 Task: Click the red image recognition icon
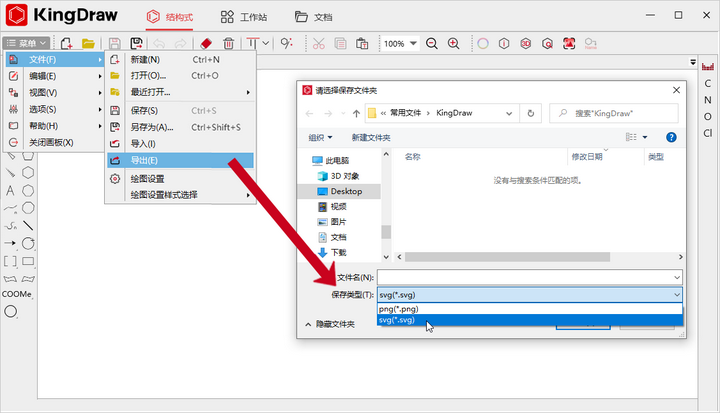(x=569, y=44)
